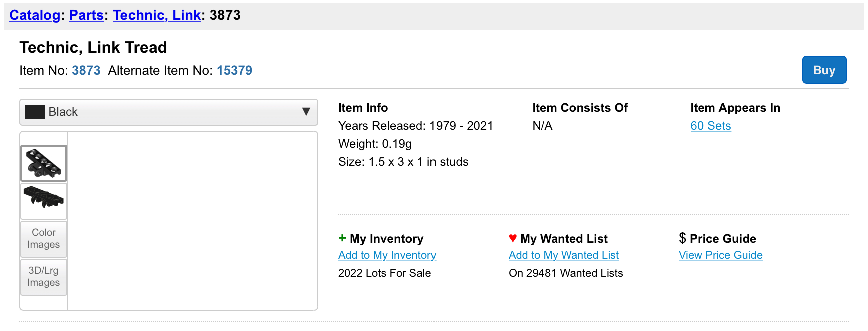
Task: Navigate to Technic, Link category
Action: tap(157, 15)
